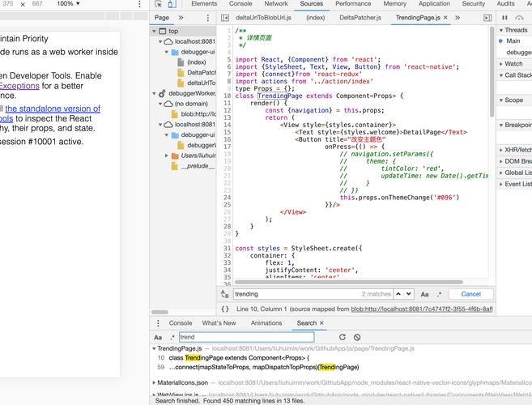This screenshot has height=405, width=532.
Task: Select the Main thread
Action: coord(513,40)
